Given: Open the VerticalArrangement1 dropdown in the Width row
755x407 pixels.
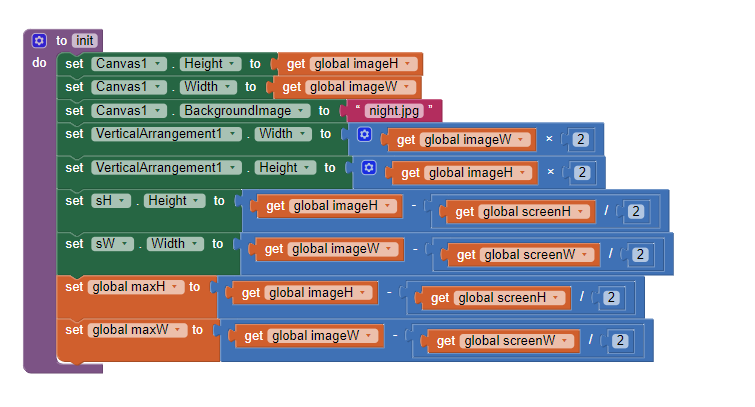Looking at the screenshot, I should (x=166, y=134).
